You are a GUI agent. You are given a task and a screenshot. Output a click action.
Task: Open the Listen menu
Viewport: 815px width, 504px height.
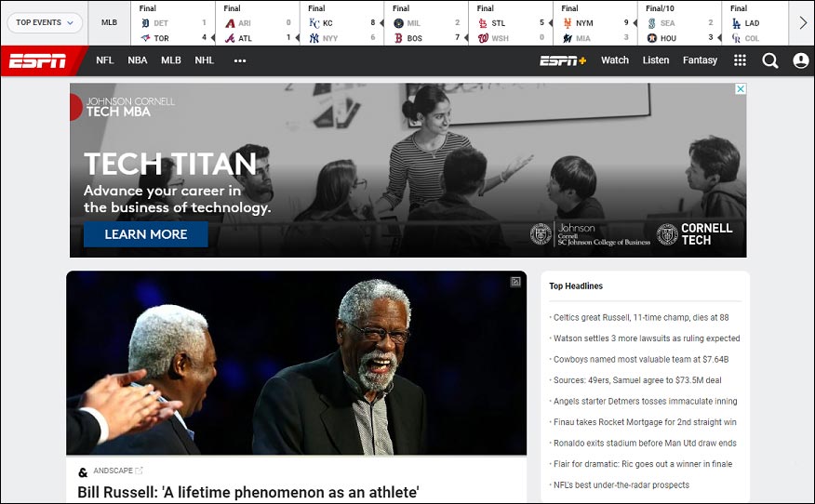[655, 60]
